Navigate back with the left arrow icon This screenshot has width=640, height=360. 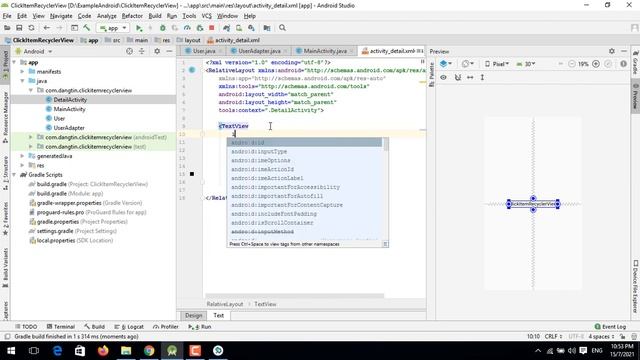(47, 28)
